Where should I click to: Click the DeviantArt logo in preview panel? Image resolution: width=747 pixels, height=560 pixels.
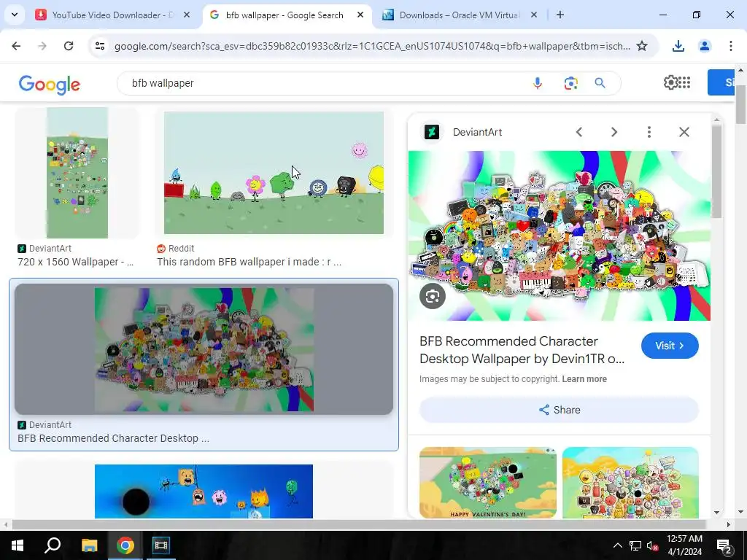pyautogui.click(x=432, y=132)
